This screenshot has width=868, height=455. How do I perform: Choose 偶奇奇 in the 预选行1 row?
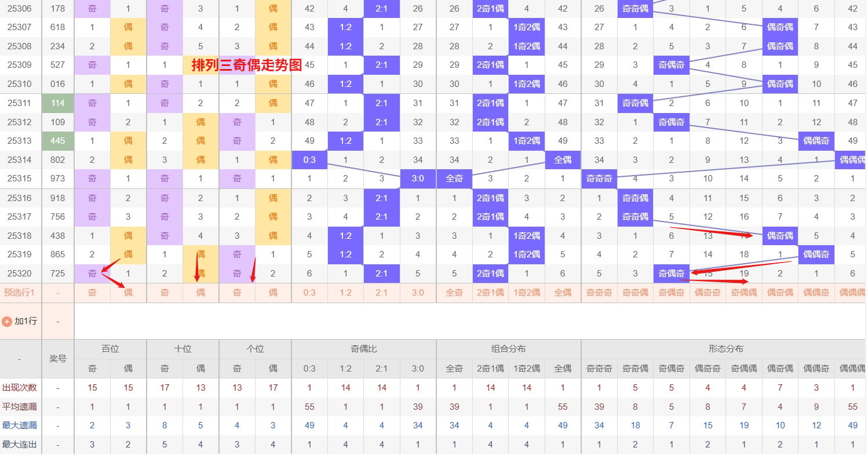pyautogui.click(x=707, y=293)
